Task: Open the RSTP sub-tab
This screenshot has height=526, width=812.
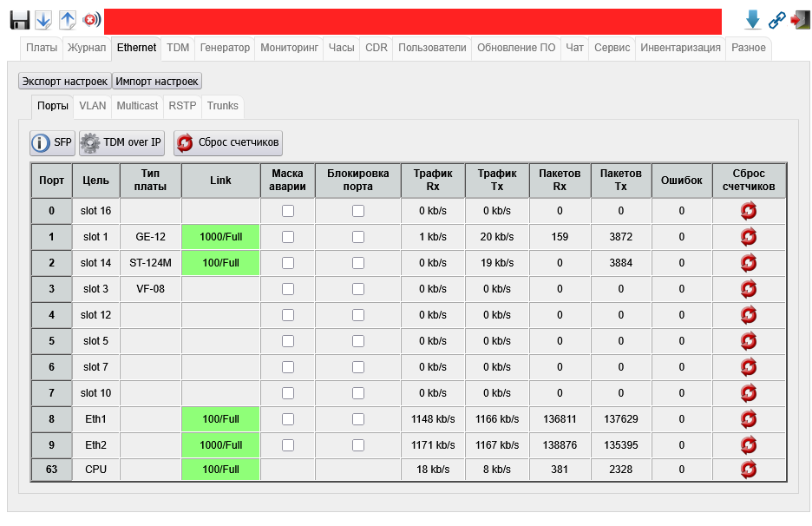Action: point(182,106)
